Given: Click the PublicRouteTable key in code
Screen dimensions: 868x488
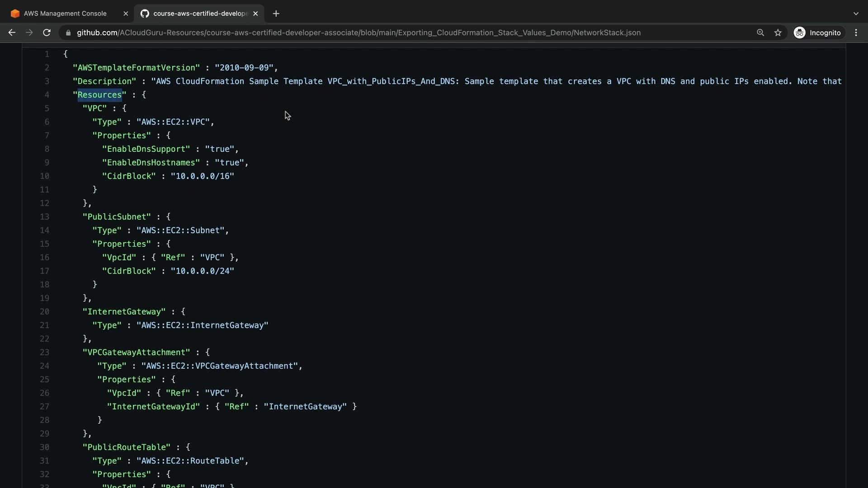Looking at the screenshot, I should point(127,447).
